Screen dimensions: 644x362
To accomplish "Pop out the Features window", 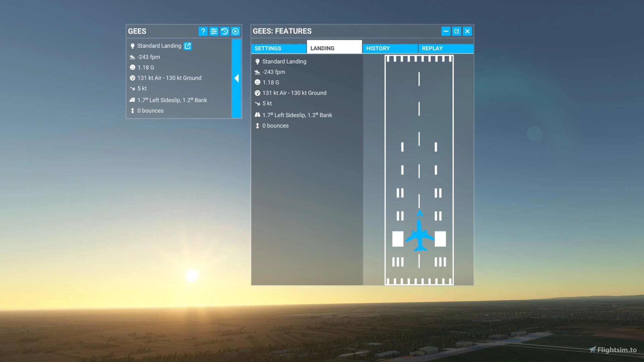I will (457, 31).
